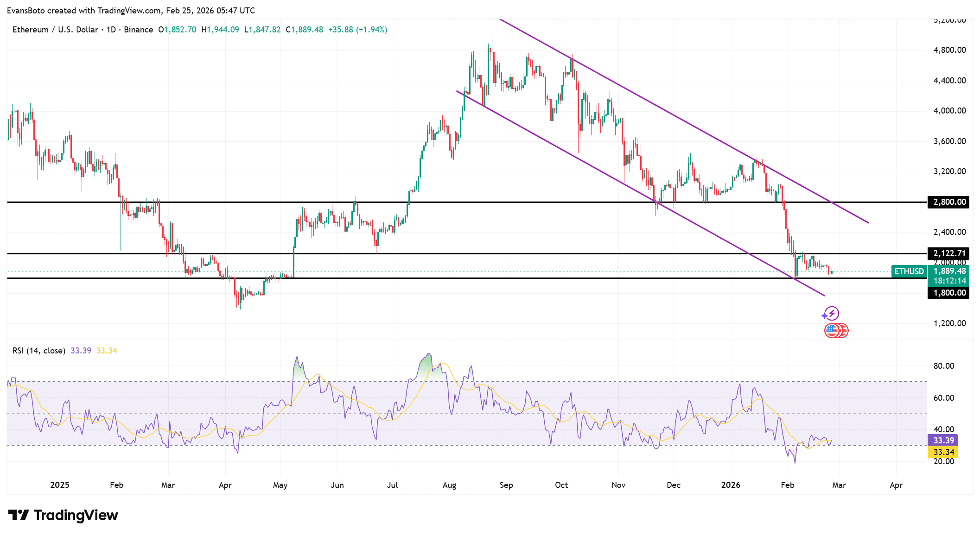Click the purple RSI value badge 33.39

tap(943, 440)
